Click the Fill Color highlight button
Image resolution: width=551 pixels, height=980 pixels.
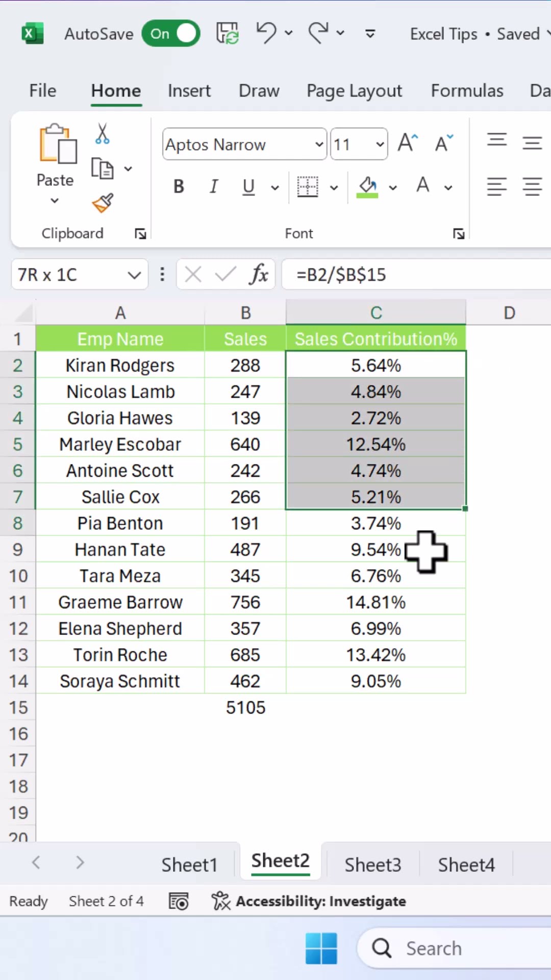coord(367,187)
